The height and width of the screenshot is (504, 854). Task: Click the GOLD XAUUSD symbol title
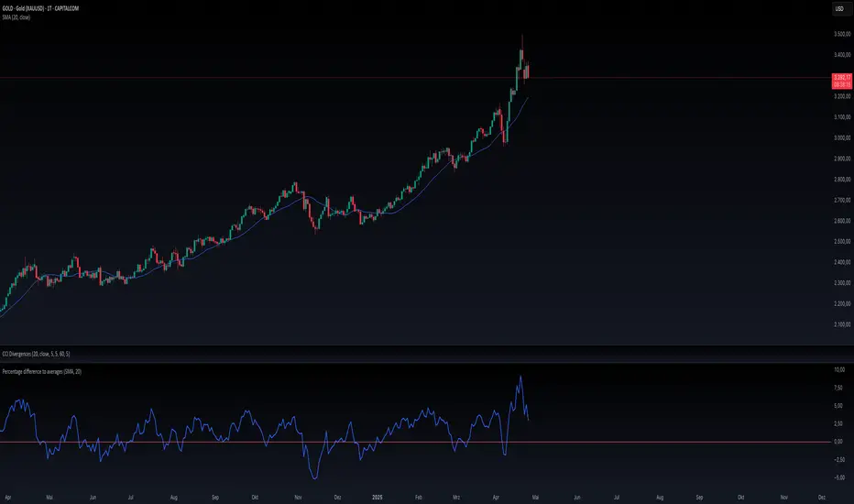click(x=40, y=9)
